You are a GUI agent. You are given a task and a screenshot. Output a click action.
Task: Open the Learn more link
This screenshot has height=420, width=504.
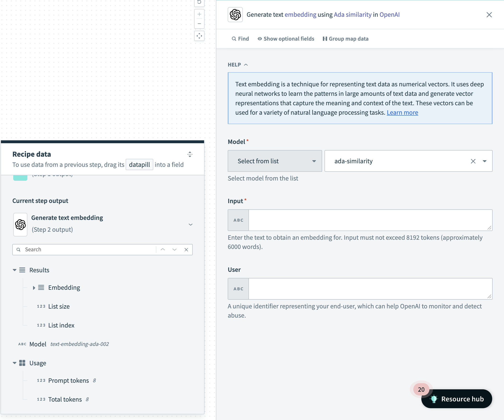402,112
